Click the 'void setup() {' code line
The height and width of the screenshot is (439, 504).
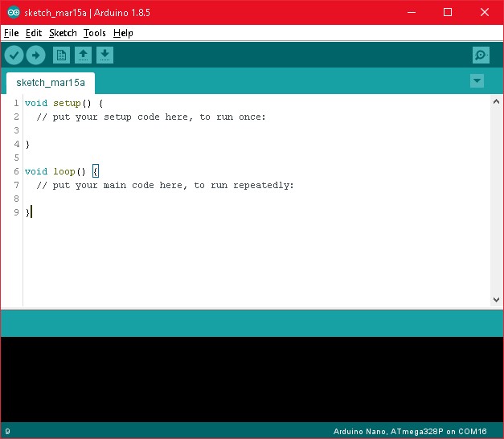[x=64, y=103]
